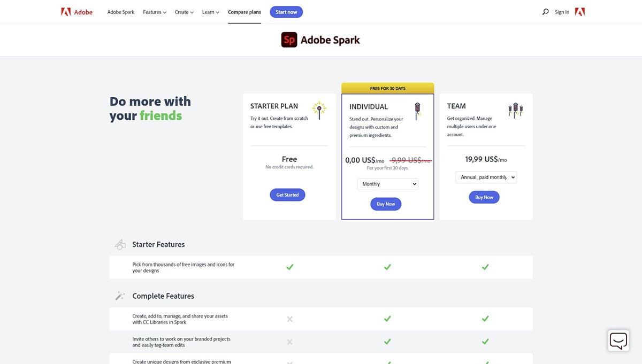
Task: Expand the Learn menu
Action: coord(210,12)
